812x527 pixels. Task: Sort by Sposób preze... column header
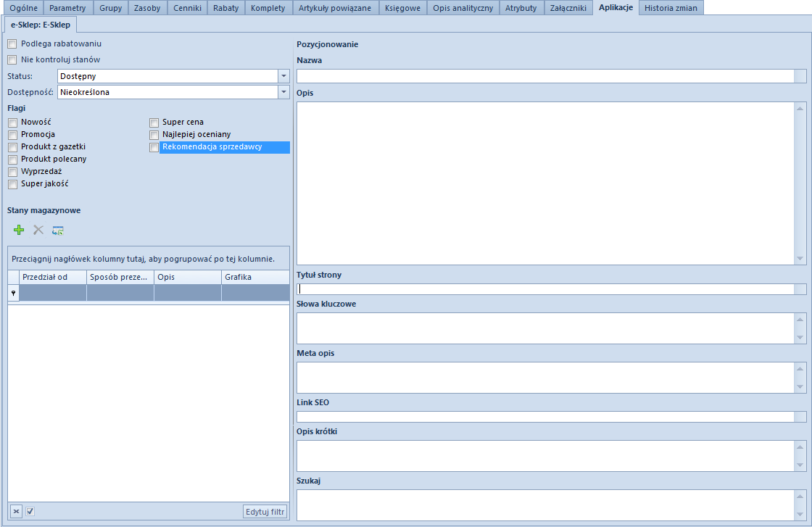pyautogui.click(x=120, y=277)
